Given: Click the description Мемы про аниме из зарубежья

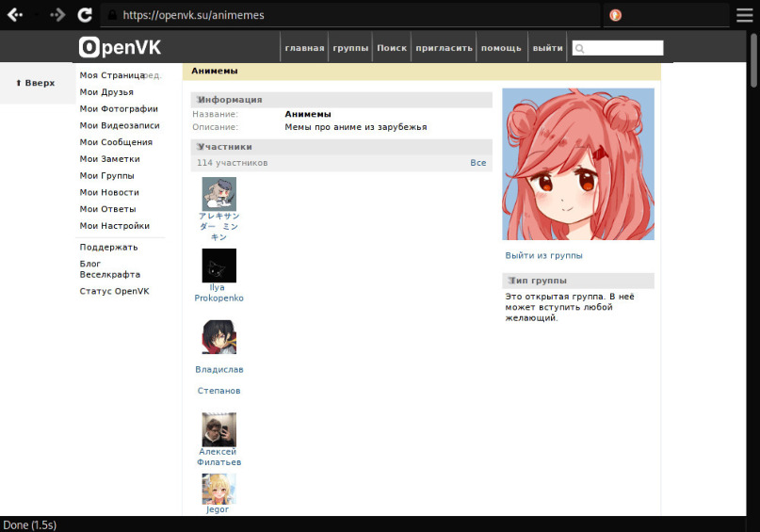Looking at the screenshot, I should [x=356, y=127].
